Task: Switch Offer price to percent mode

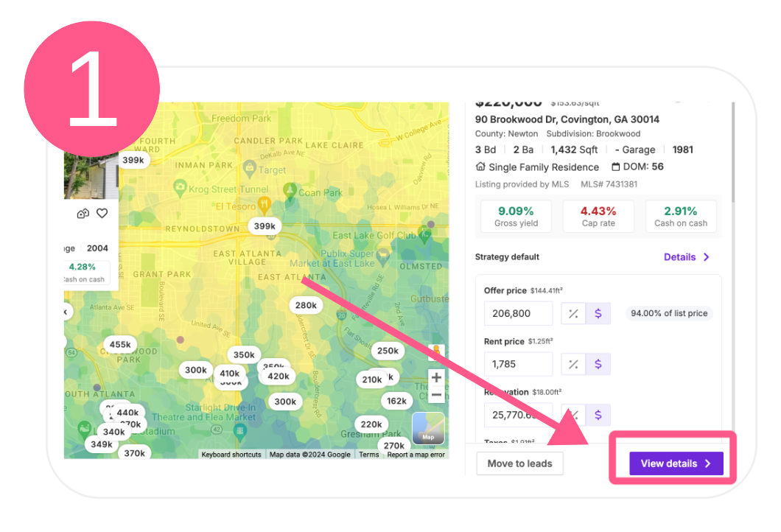Action: click(x=573, y=313)
